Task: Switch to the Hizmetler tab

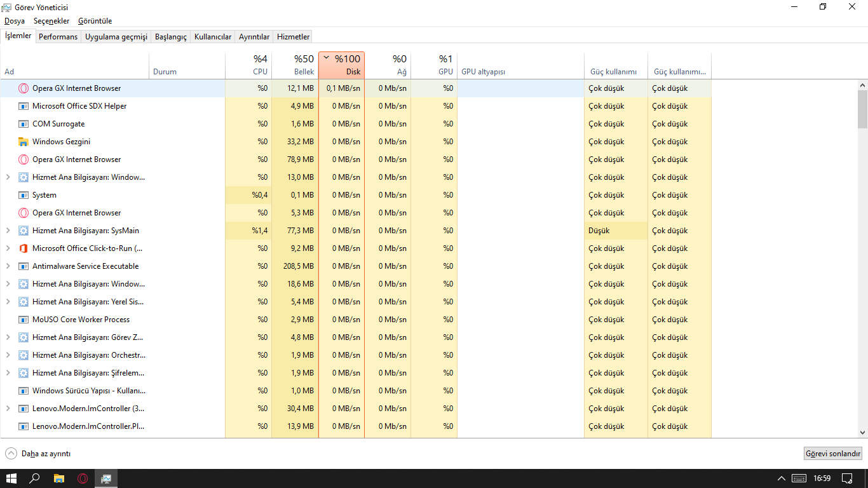Action: [x=294, y=37]
